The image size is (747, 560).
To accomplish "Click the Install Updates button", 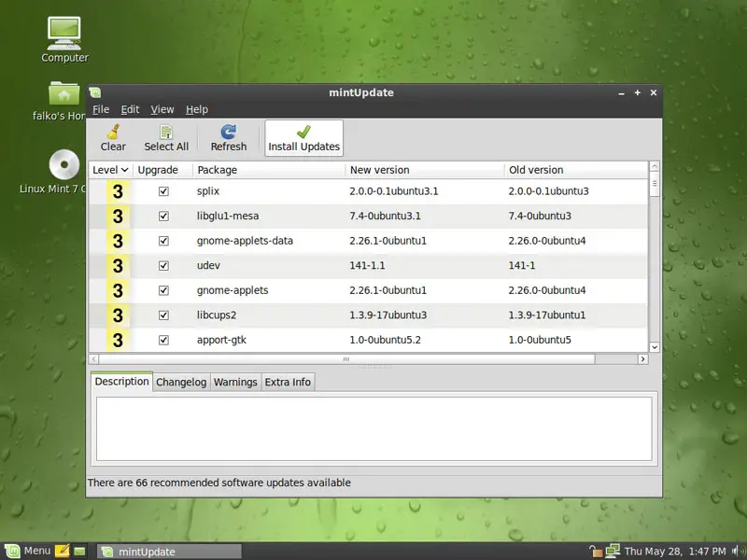I will click(304, 138).
